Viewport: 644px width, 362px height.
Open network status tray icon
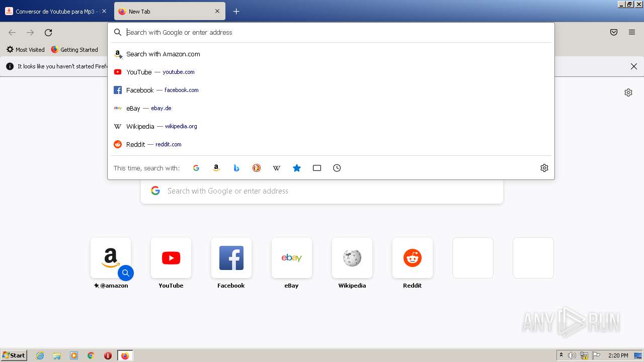[584, 355]
